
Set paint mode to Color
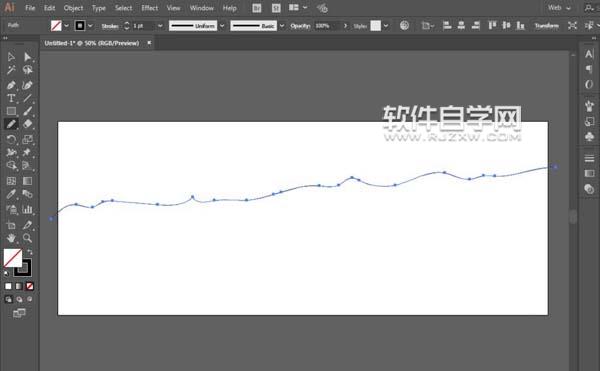(8, 286)
